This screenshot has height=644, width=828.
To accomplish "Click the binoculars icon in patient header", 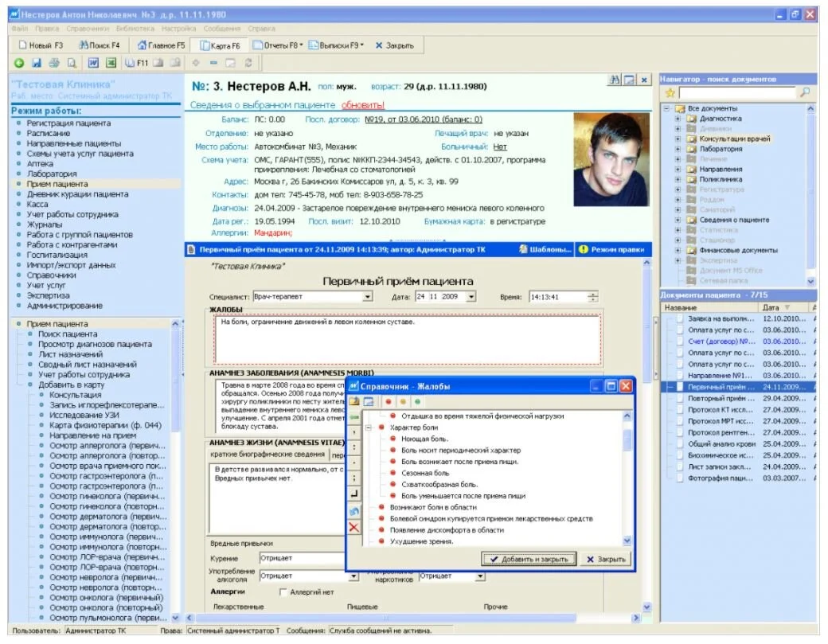I will point(614,80).
